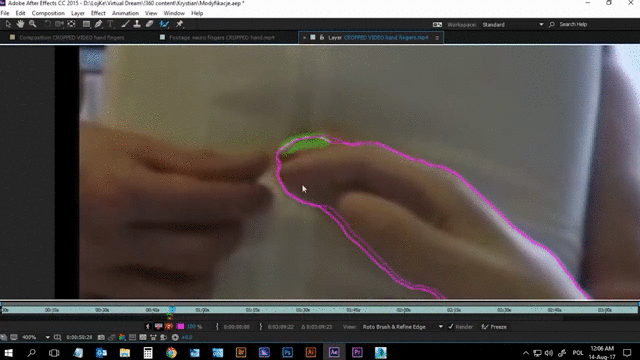640x360 pixels.
Task: Toggle the Render checkbox
Action: click(x=451, y=327)
